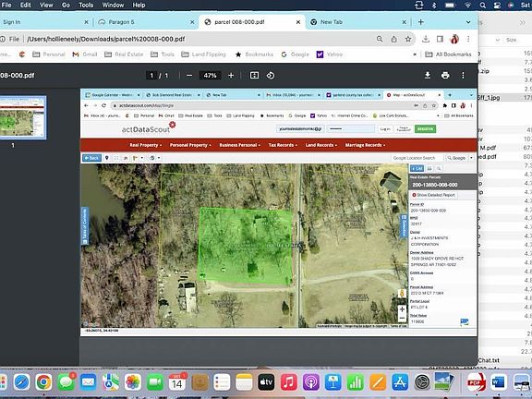Open the Real Estate bookmarks folder

tap(124, 54)
